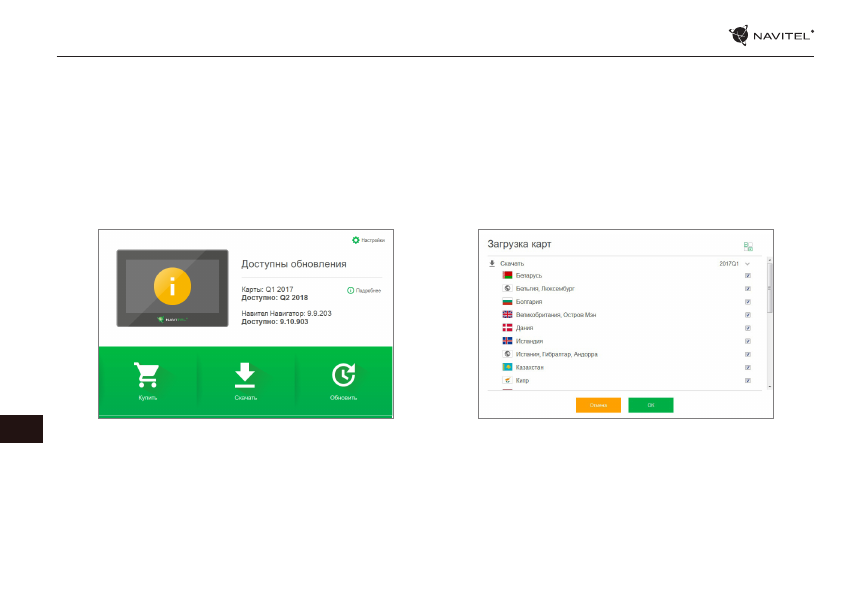Click the yellow info circle on device
This screenshot has height=595, width=862.
[x=173, y=286]
